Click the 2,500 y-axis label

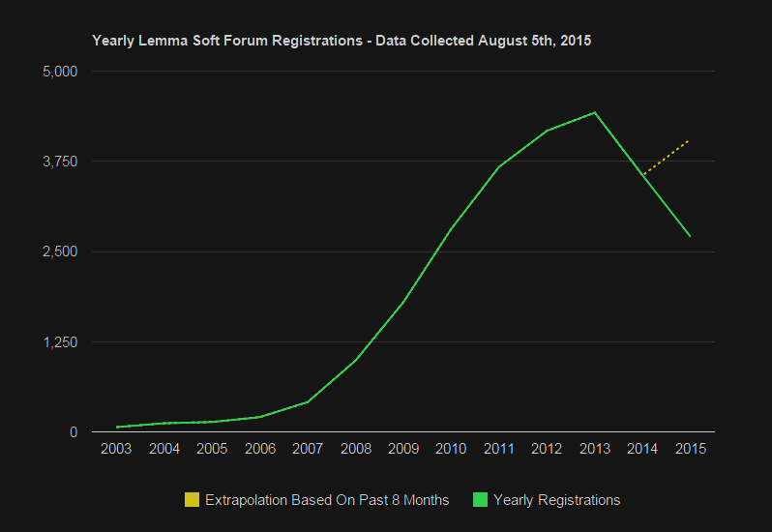coord(60,251)
